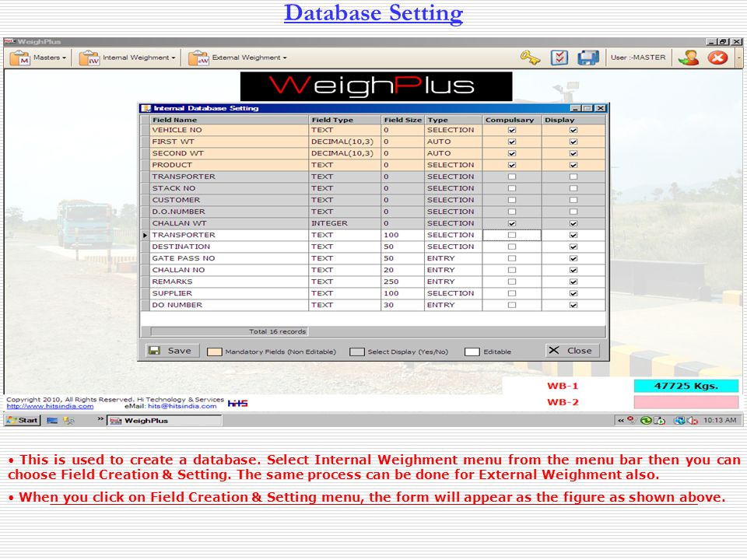
Task: Click the desktop icon beside Start
Action: 52,421
